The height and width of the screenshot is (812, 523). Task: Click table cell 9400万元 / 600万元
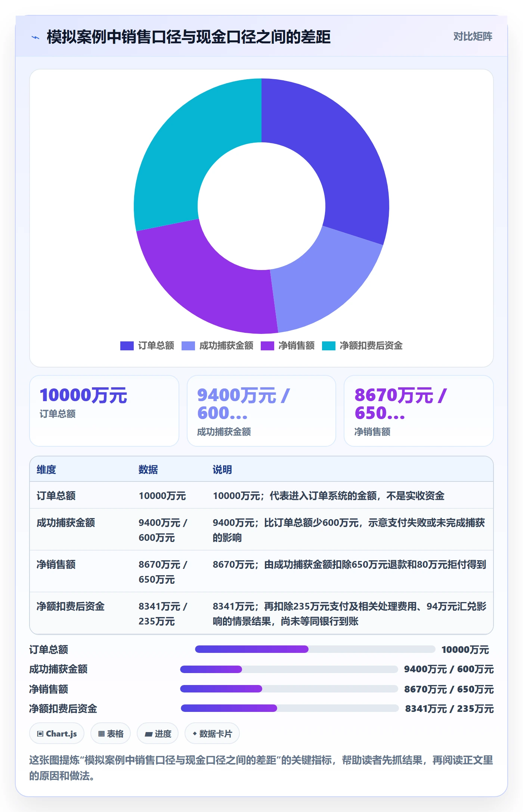coord(163,530)
